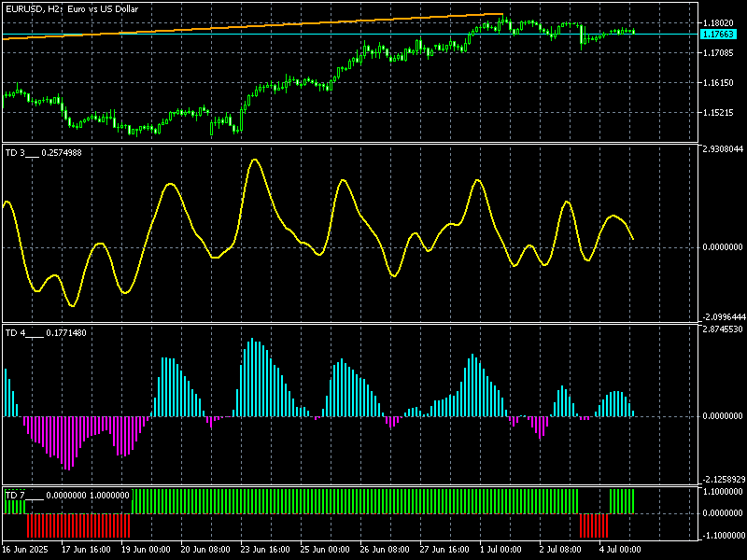Image resolution: width=747 pixels, height=560 pixels.
Task: Click the 0.0000000 zero level in TD 4
Action: tap(722, 416)
